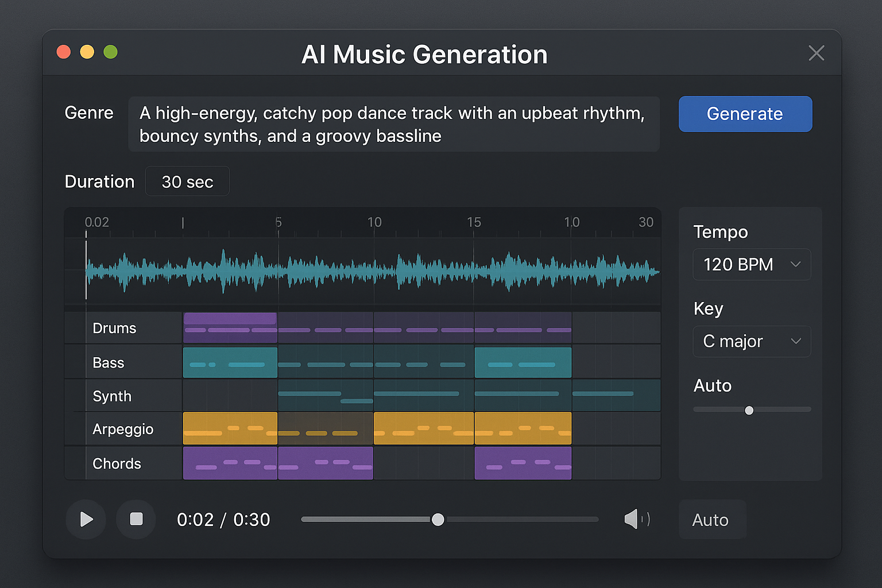The image size is (882, 588).
Task: Adjust the Auto slider handle
Action: [x=749, y=410]
